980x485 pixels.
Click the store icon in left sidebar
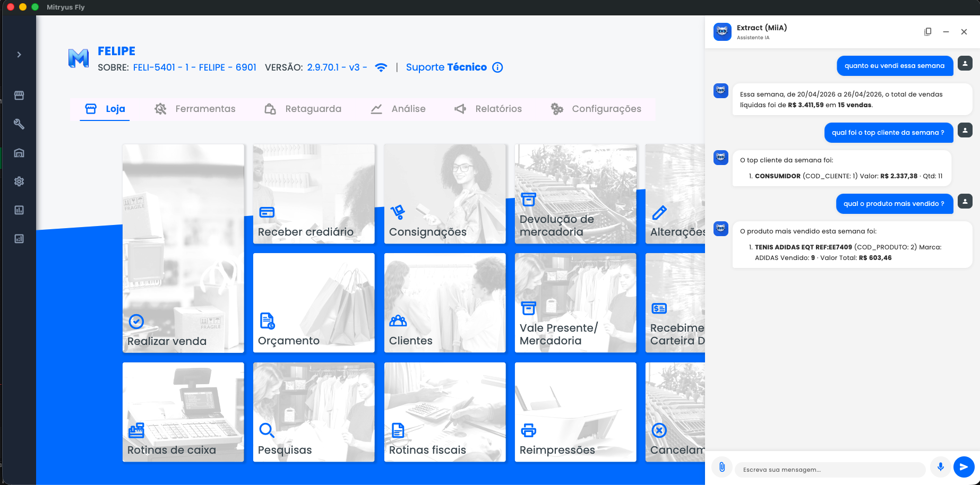[19, 96]
